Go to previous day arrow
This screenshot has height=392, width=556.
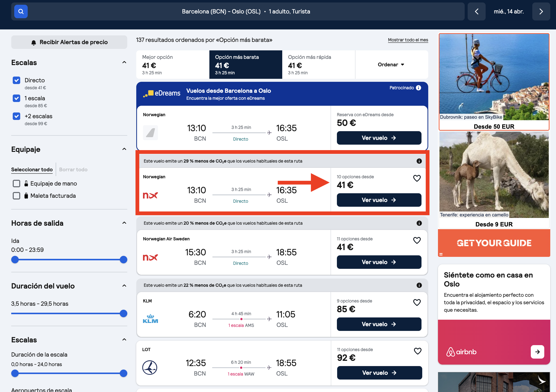coord(476,11)
